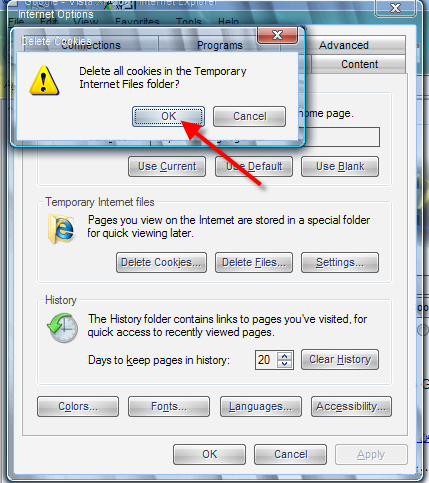Open the Languages... settings
The width and height of the screenshot is (429, 483).
point(261,407)
